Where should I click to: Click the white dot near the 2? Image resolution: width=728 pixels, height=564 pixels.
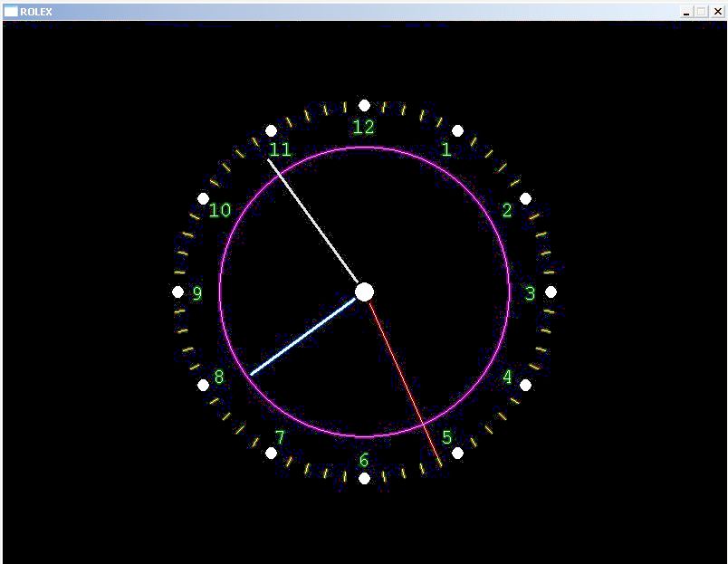[525, 198]
